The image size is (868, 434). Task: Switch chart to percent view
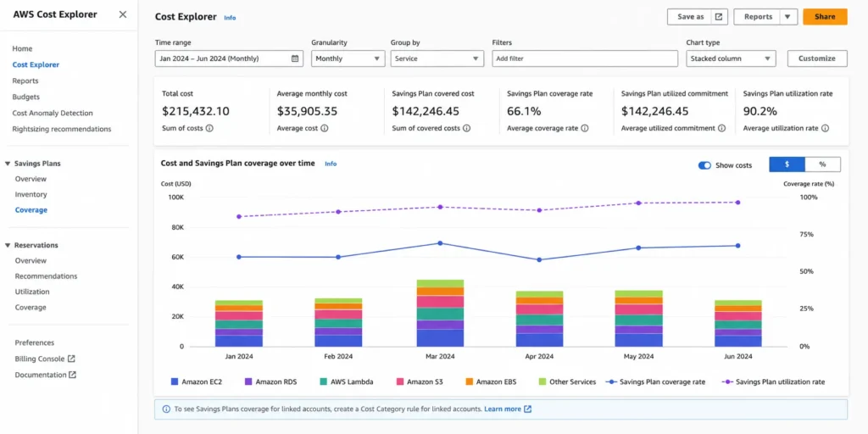(822, 164)
